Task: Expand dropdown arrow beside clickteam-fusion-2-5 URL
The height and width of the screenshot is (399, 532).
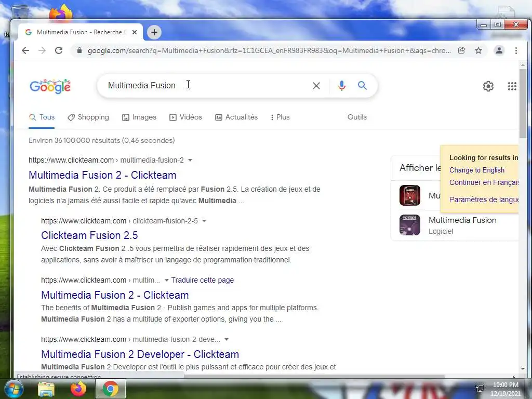Action: click(204, 221)
